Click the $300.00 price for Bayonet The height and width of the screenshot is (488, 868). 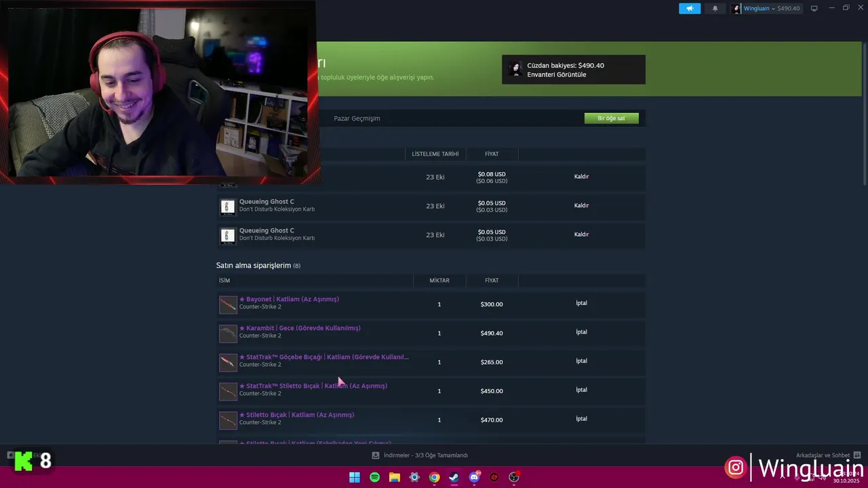point(492,304)
